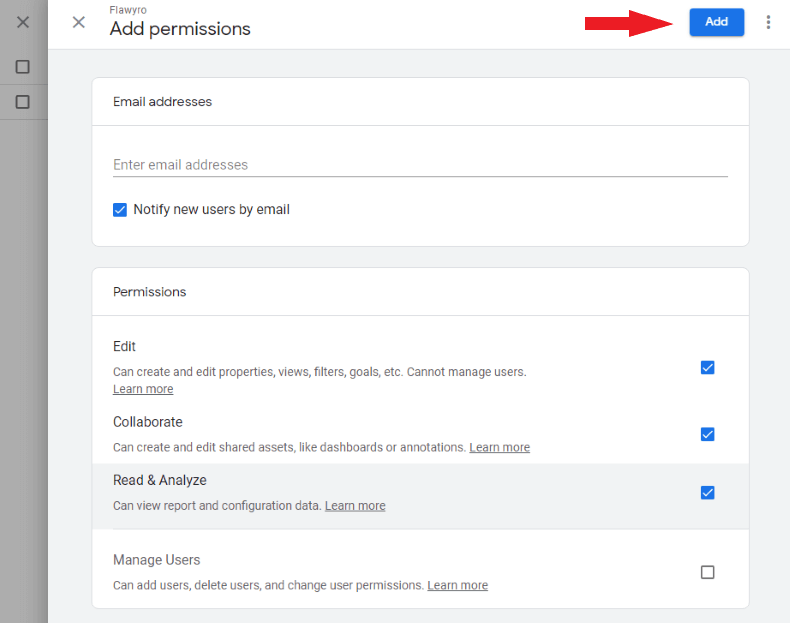Untick the Collaborate permission checkbox
This screenshot has height=623, width=790.
(x=708, y=434)
